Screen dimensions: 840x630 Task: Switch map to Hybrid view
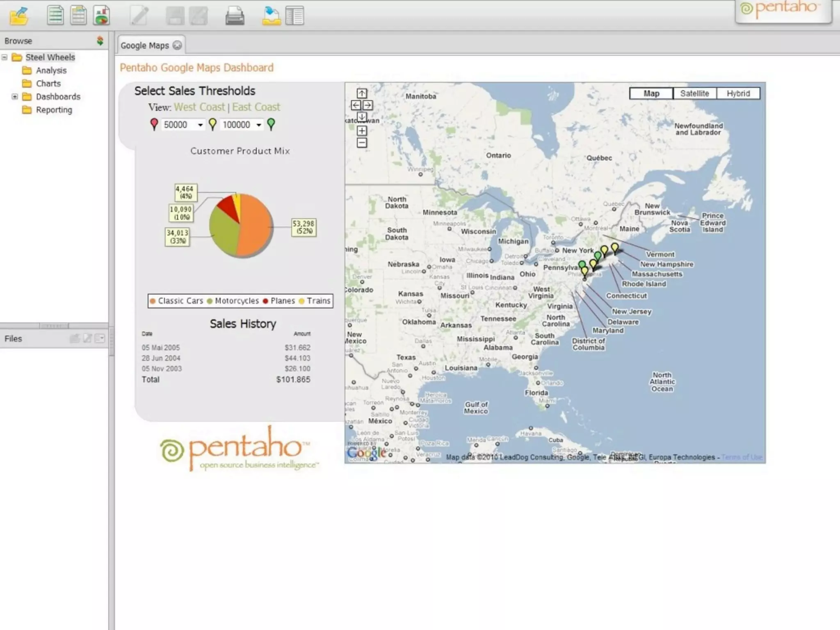pos(738,94)
